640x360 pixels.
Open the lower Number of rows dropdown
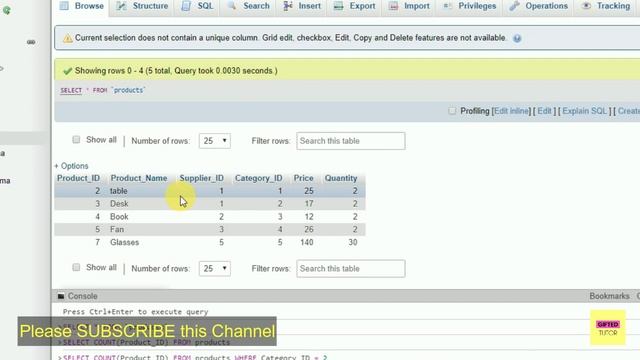coord(215,269)
